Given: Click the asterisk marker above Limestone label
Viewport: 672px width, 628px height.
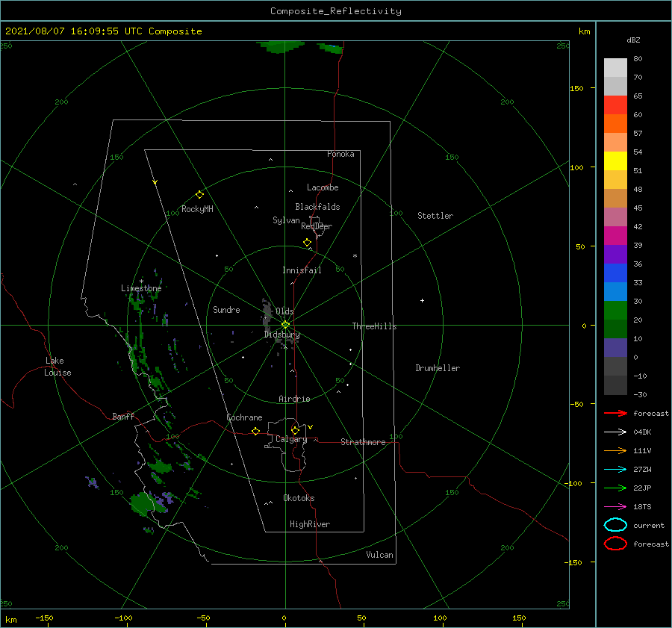Looking at the screenshot, I should coord(141,282).
